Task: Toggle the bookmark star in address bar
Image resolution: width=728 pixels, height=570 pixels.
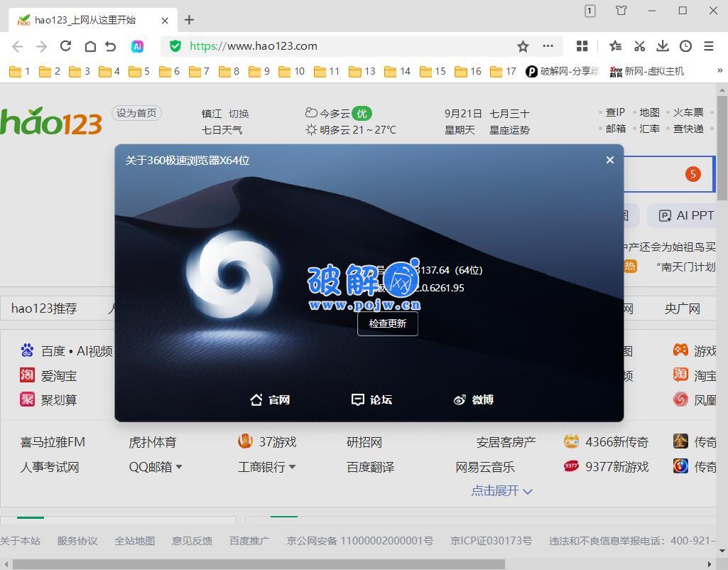Action: coord(523,45)
